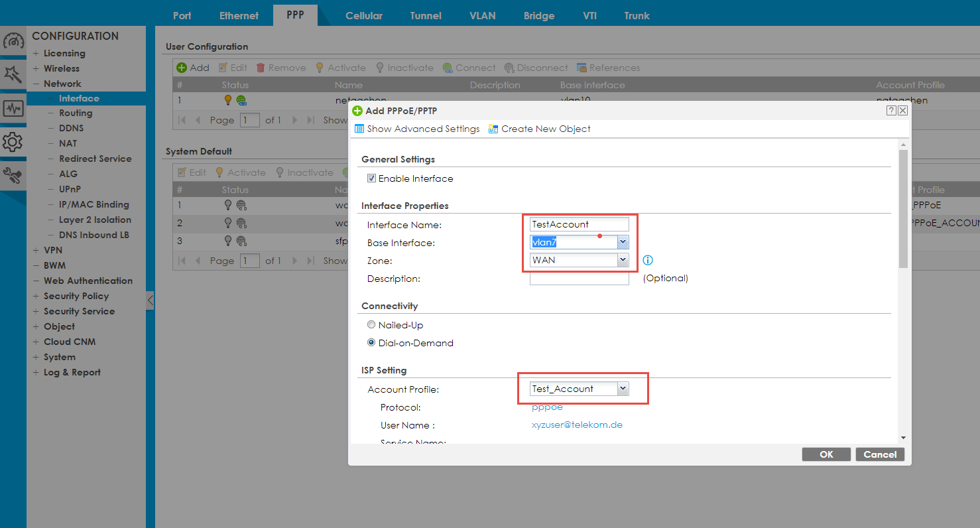Open the Monitor waveform icon in sidebar
This screenshot has width=980, height=528.
[x=13, y=108]
